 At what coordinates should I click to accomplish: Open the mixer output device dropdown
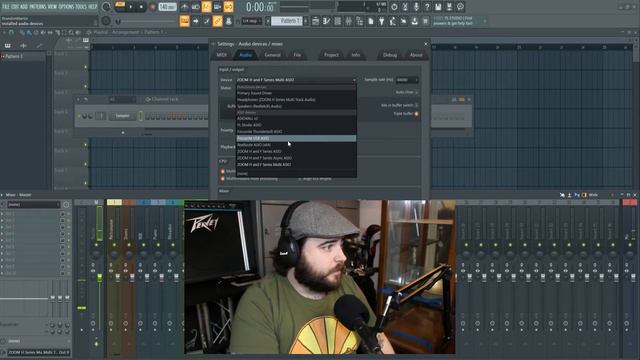click(39, 352)
